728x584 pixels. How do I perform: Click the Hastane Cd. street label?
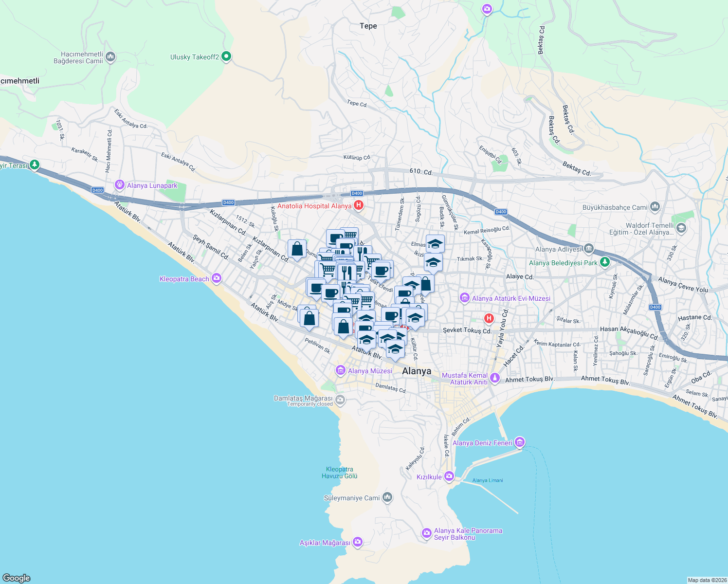click(x=695, y=318)
